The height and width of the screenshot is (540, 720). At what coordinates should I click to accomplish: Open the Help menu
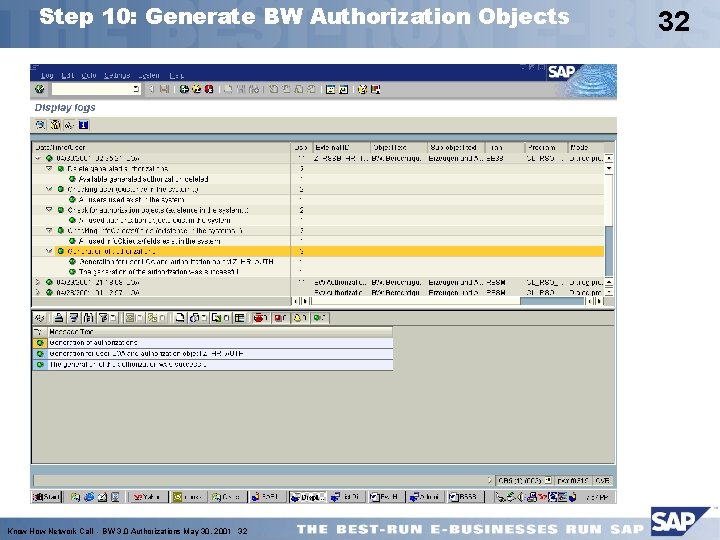176,75
